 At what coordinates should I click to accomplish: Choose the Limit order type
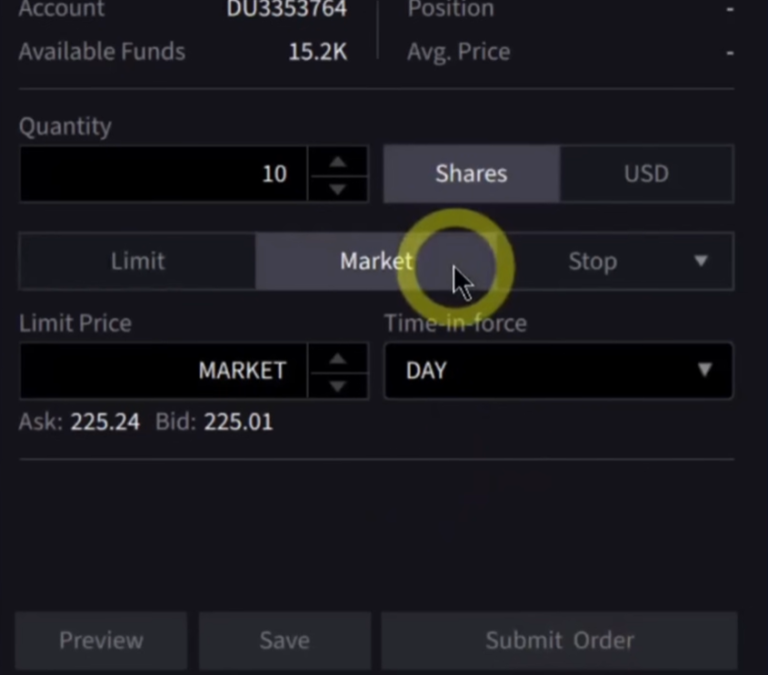(x=138, y=262)
